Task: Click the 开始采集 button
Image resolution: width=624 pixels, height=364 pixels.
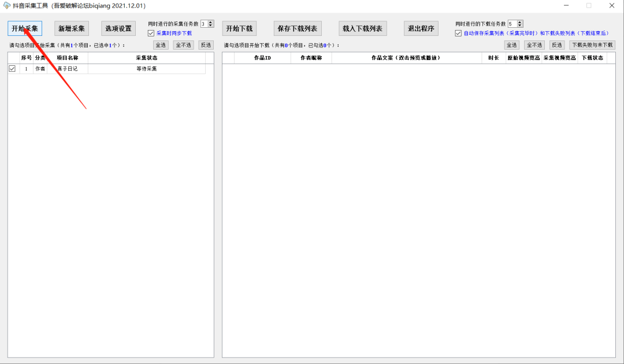Action: tap(25, 28)
